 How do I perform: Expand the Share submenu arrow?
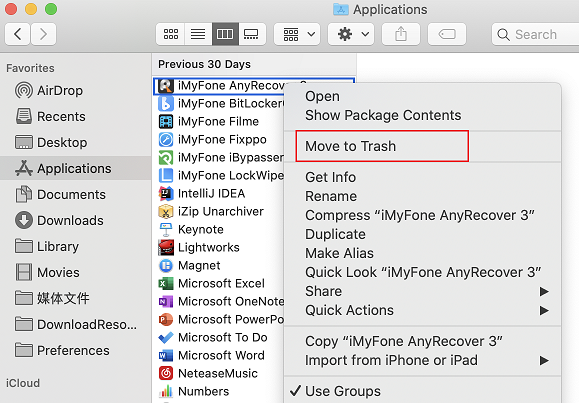click(x=544, y=291)
